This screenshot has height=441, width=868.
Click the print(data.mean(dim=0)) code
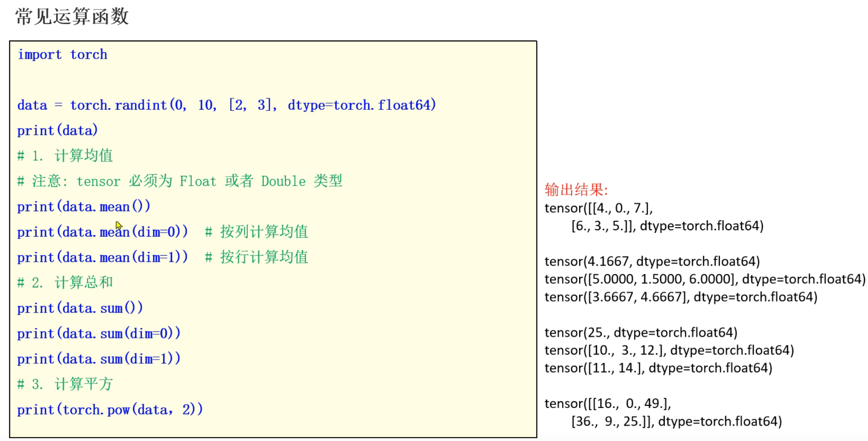pos(102,232)
